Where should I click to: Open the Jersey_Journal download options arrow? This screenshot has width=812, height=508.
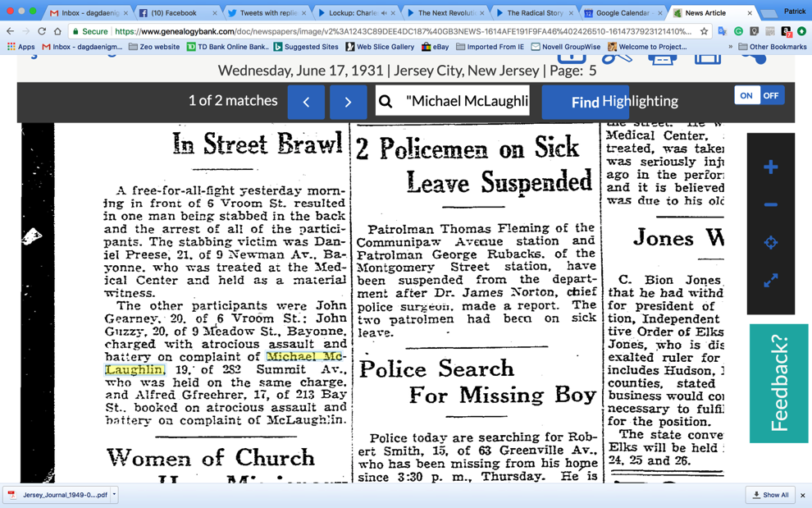pos(115,495)
